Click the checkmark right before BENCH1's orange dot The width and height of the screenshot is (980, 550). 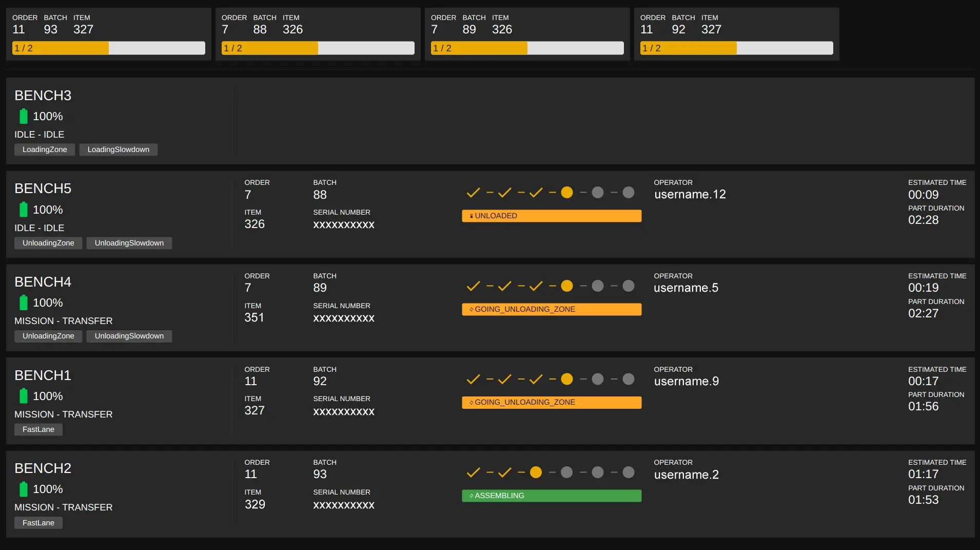[x=536, y=379]
